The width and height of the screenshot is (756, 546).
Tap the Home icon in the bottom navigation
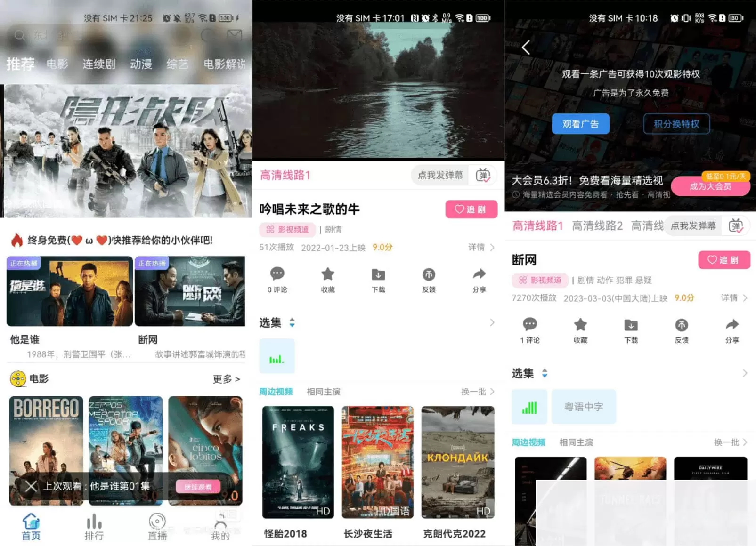31,521
